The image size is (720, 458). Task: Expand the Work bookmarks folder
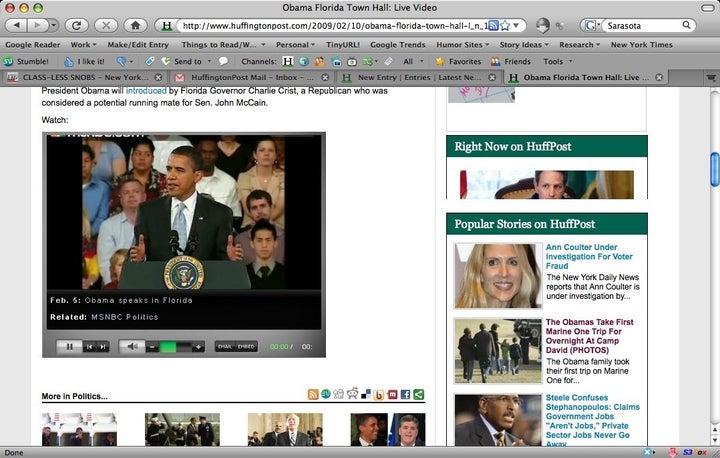[x=83, y=45]
